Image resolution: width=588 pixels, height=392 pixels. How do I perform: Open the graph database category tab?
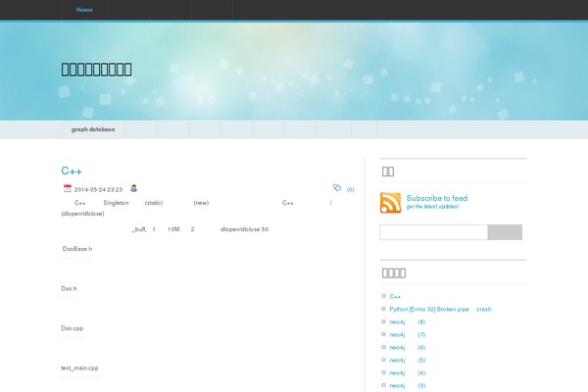pos(93,129)
